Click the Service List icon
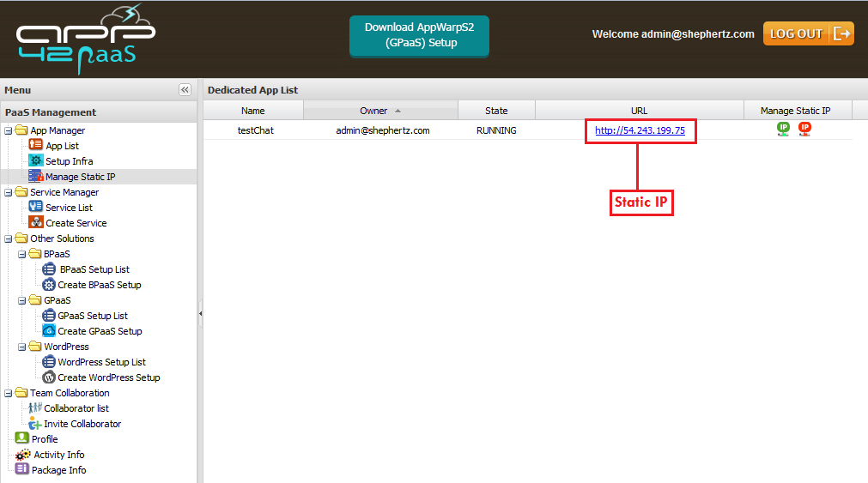This screenshot has height=483, width=868. pos(35,207)
